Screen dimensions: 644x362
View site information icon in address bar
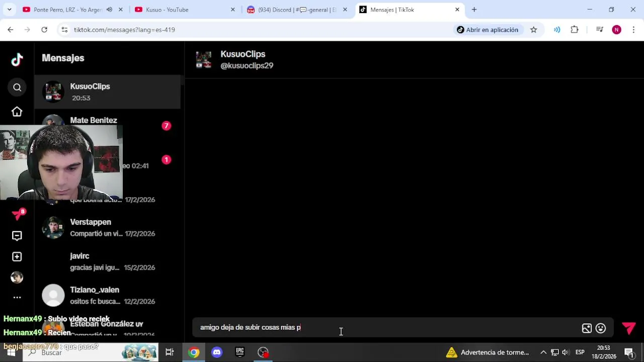click(64, 30)
